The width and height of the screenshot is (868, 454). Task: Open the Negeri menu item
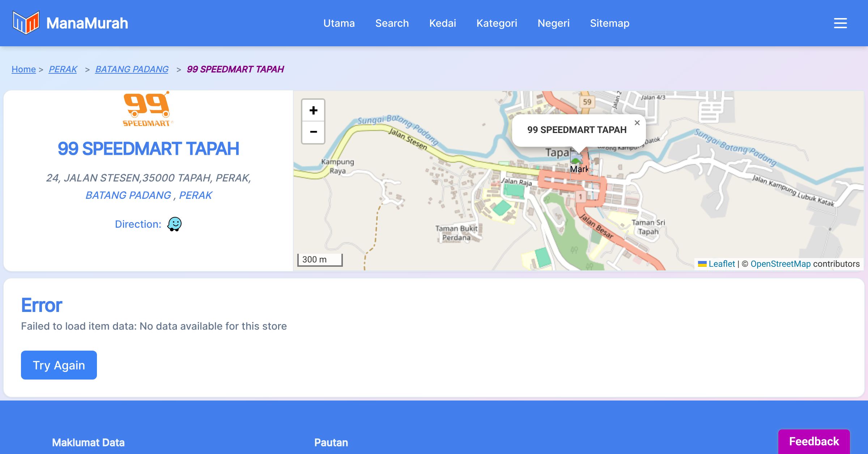(553, 23)
